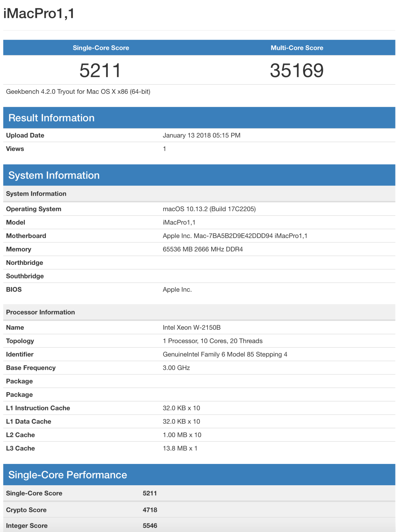Click the "Operating System" label

[x=34, y=209]
